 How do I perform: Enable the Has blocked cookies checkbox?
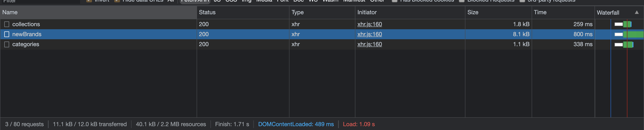(x=394, y=1)
